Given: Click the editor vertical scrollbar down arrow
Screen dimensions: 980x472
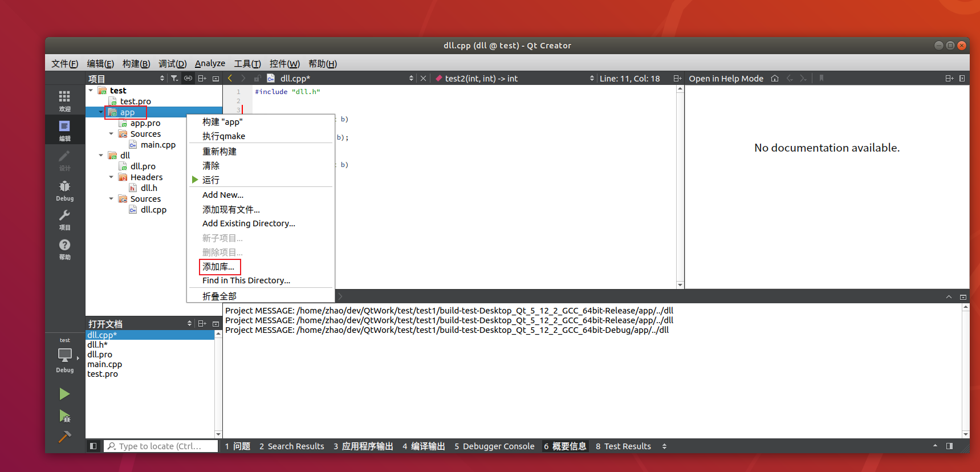Looking at the screenshot, I should [x=680, y=284].
